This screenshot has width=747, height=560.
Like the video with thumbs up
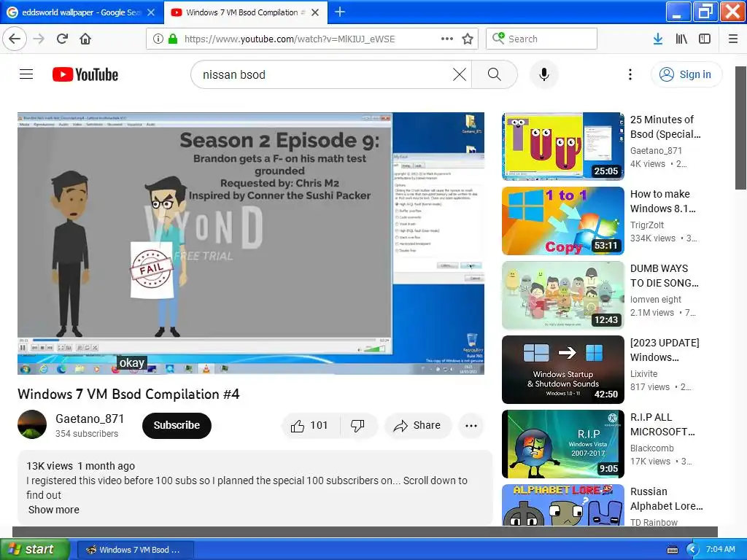click(310, 425)
